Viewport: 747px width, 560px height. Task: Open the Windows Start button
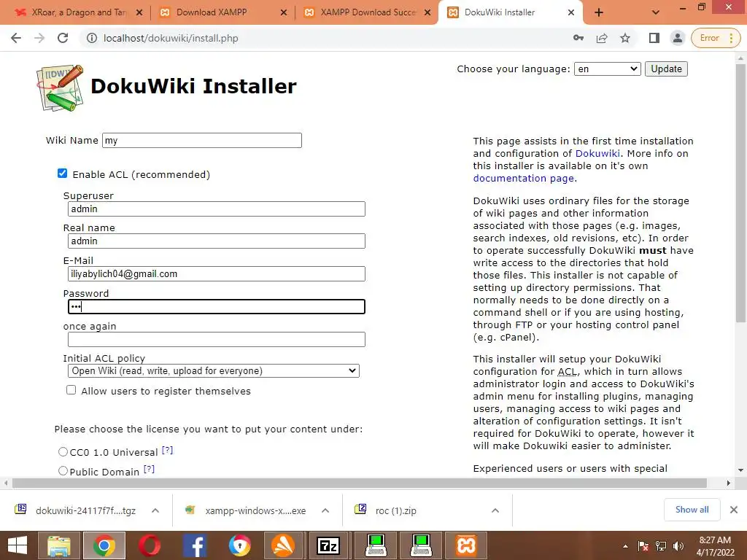[x=18, y=545]
